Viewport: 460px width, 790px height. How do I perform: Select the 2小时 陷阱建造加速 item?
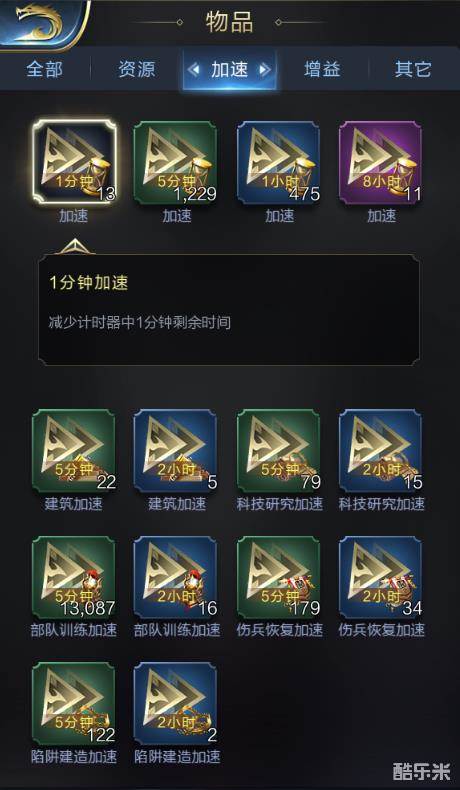click(175, 704)
